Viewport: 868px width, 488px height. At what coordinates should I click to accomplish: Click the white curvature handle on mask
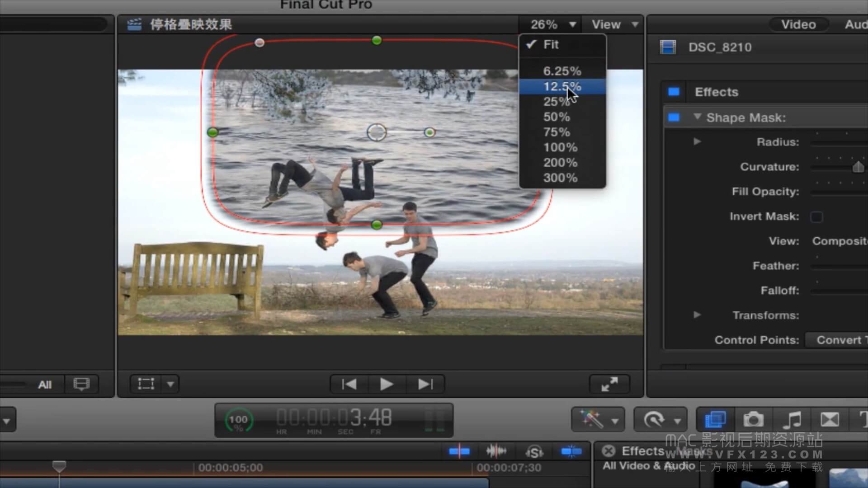pyautogui.click(x=259, y=42)
